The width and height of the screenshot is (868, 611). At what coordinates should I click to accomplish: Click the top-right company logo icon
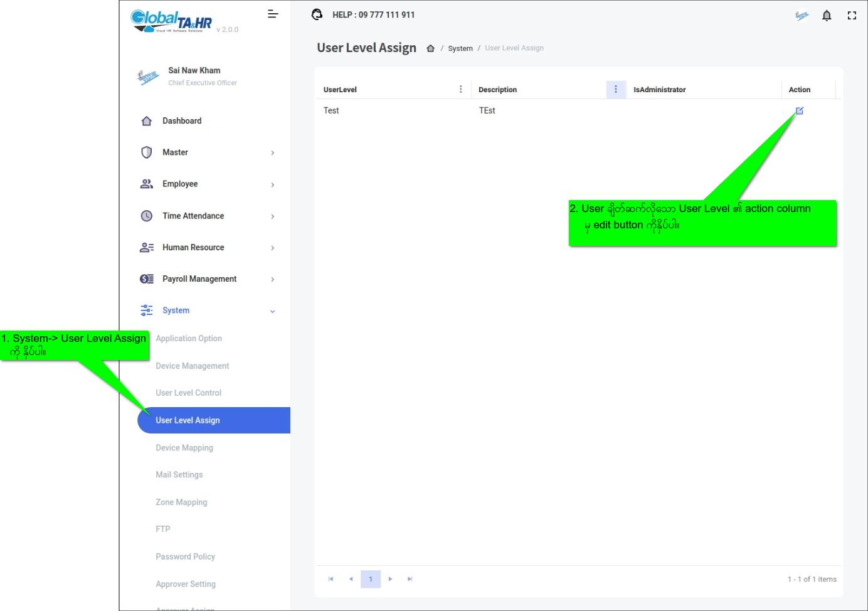(x=802, y=16)
